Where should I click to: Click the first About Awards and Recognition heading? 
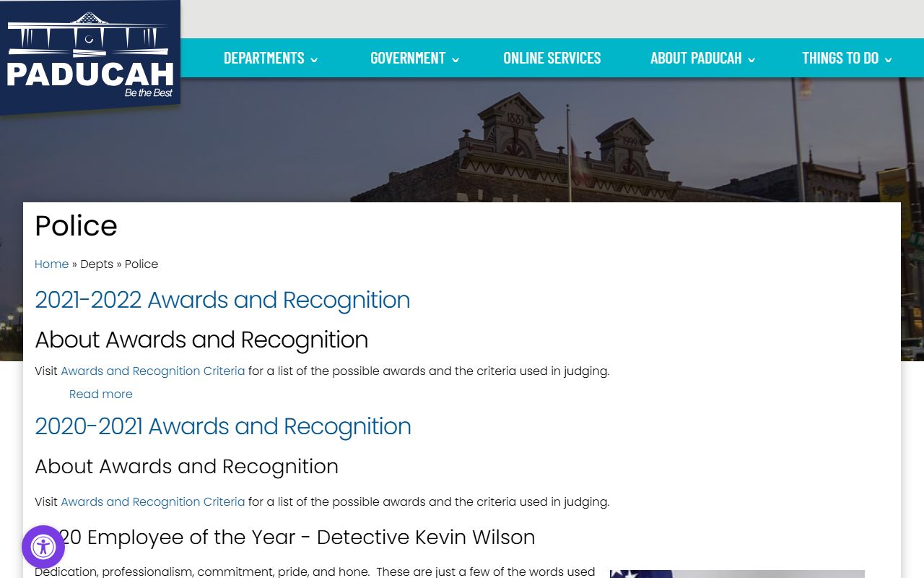pos(201,340)
